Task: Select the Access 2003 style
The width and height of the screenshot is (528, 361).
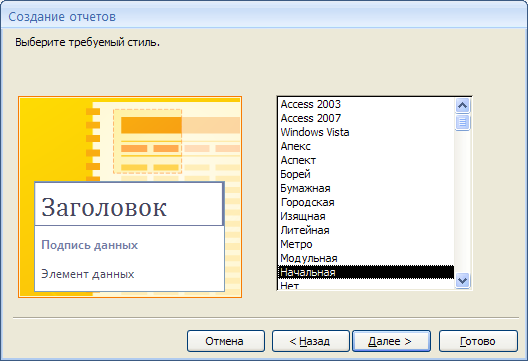Action: tap(366, 104)
